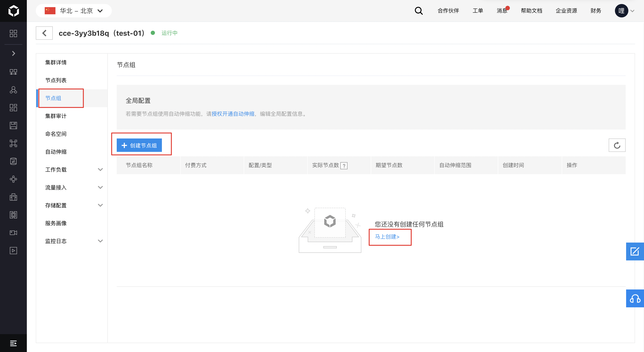Viewport: 644px width, 352px height.
Task: Refresh the node group list
Action: point(617,145)
